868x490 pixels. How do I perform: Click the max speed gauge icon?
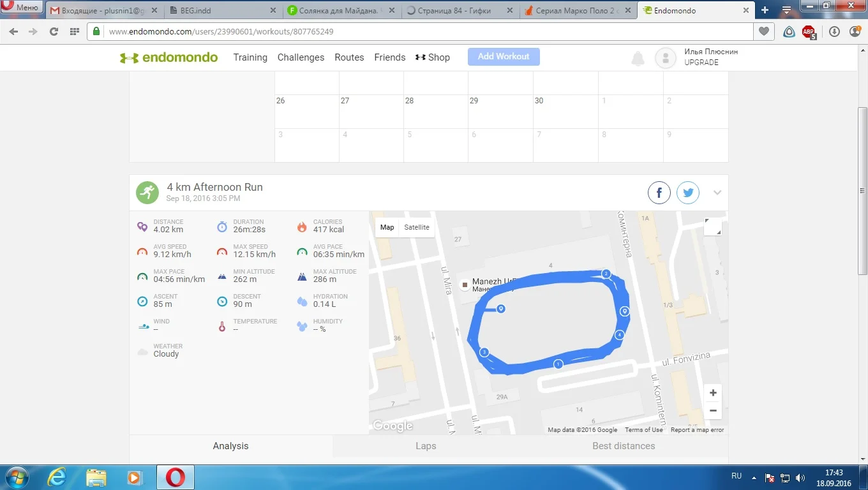[222, 251]
